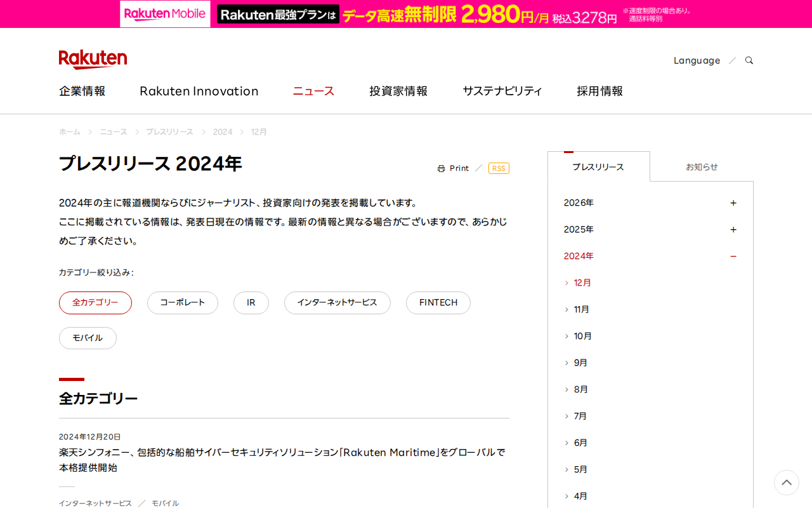This screenshot has width=812, height=508.
Task: Select the プレスリリース tab
Action: tap(598, 166)
